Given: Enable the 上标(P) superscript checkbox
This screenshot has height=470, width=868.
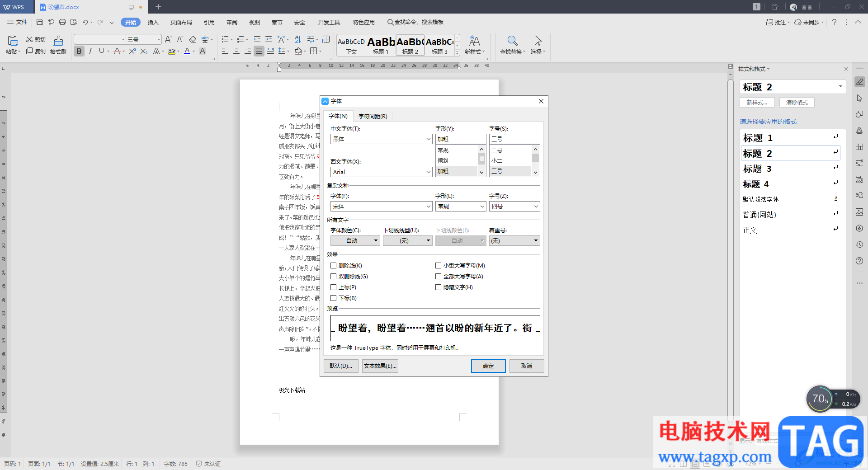Looking at the screenshot, I should click(333, 287).
